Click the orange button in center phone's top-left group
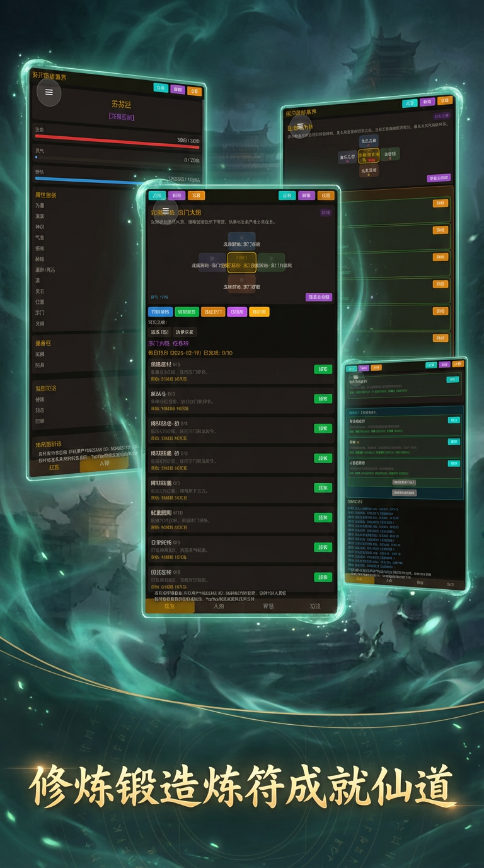Image resolution: width=484 pixels, height=868 pixels. (x=196, y=196)
